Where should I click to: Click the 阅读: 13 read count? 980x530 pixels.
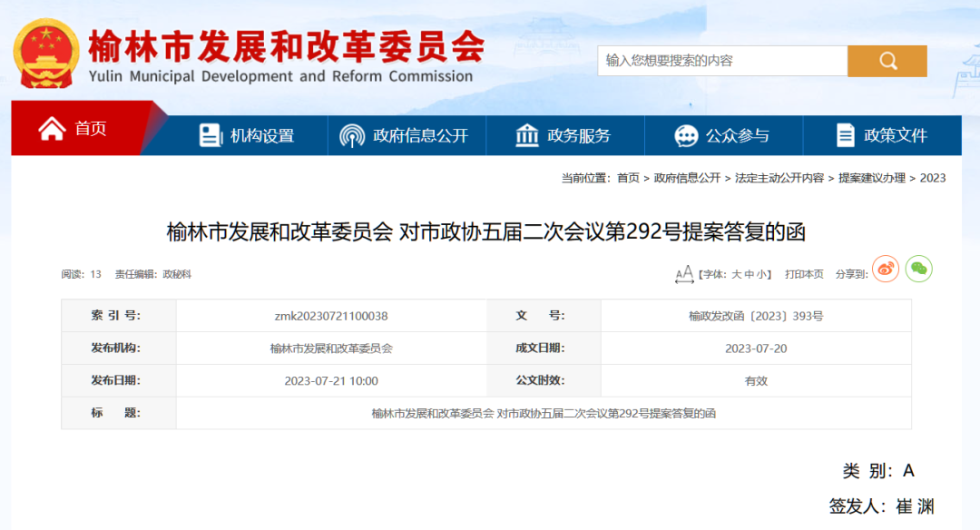tap(82, 274)
